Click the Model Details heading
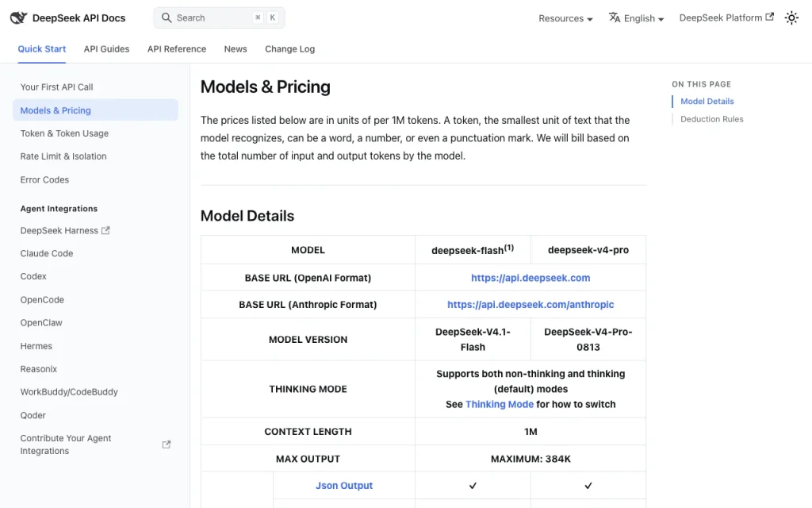The image size is (812, 508). tap(247, 216)
